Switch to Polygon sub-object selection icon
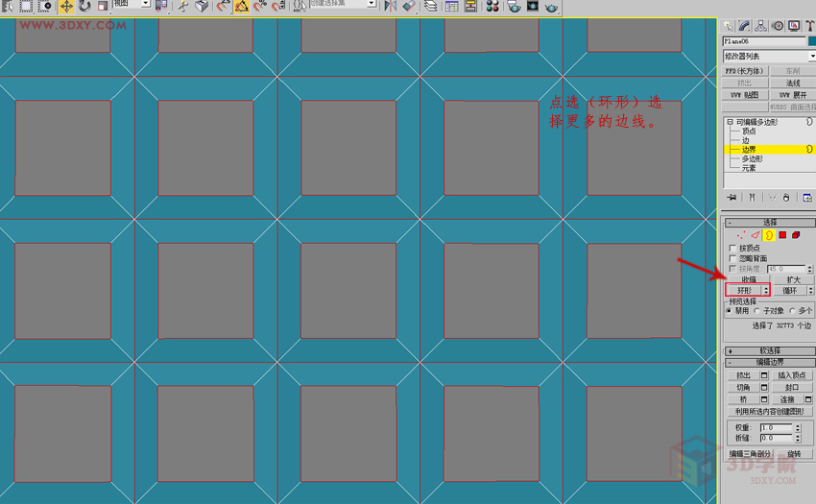816x504 pixels. (782, 235)
